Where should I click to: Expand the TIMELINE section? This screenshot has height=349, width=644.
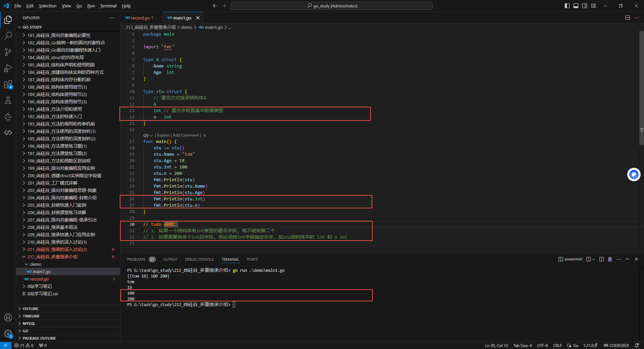(x=31, y=316)
